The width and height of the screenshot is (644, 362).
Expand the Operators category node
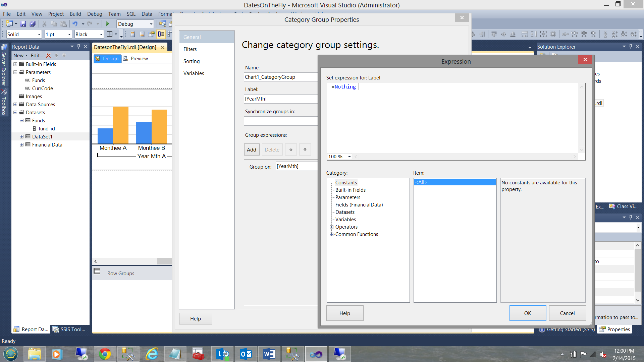click(332, 227)
